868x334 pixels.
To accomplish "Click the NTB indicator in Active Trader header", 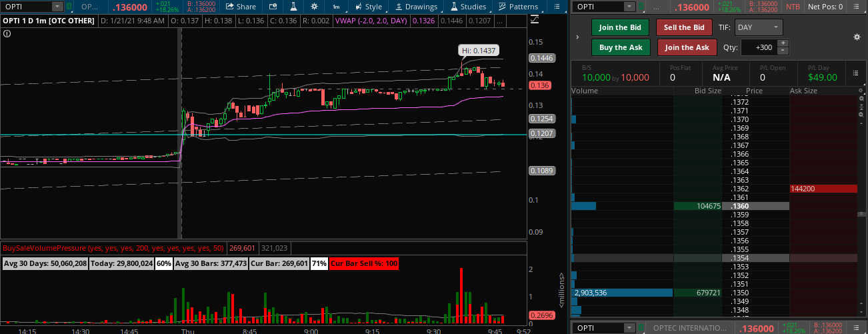I will tap(793, 7).
